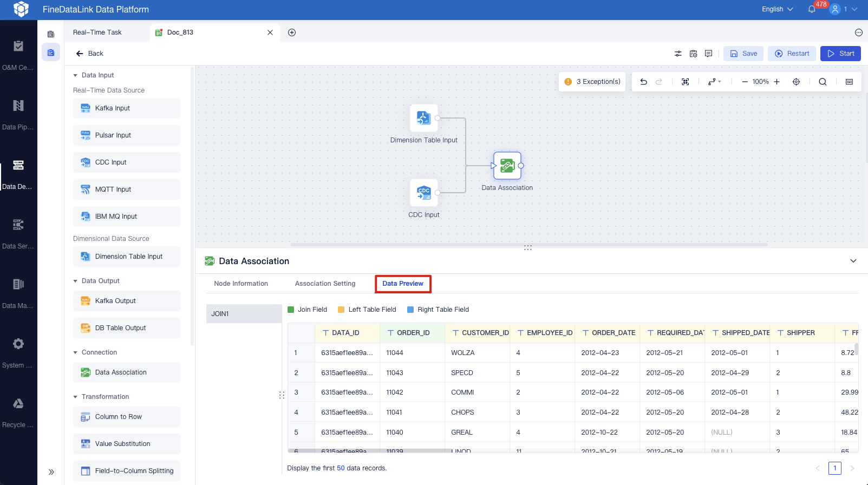This screenshot has height=485, width=868.
Task: Click the locate/center canvas icon
Action: [796, 82]
